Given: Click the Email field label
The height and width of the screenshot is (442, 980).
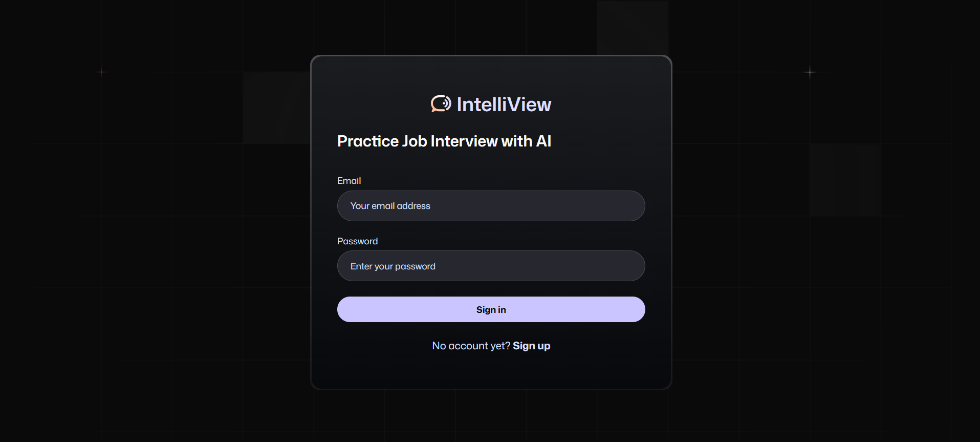Looking at the screenshot, I should point(349,181).
